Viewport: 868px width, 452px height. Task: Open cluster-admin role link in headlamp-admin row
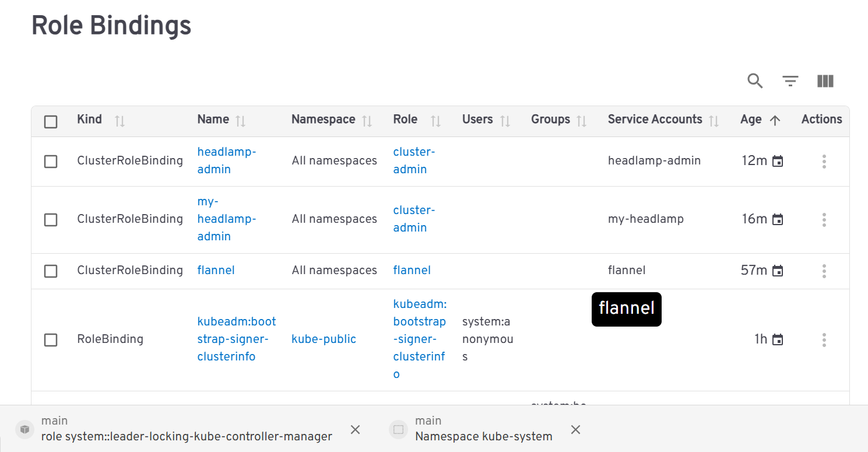(x=414, y=160)
